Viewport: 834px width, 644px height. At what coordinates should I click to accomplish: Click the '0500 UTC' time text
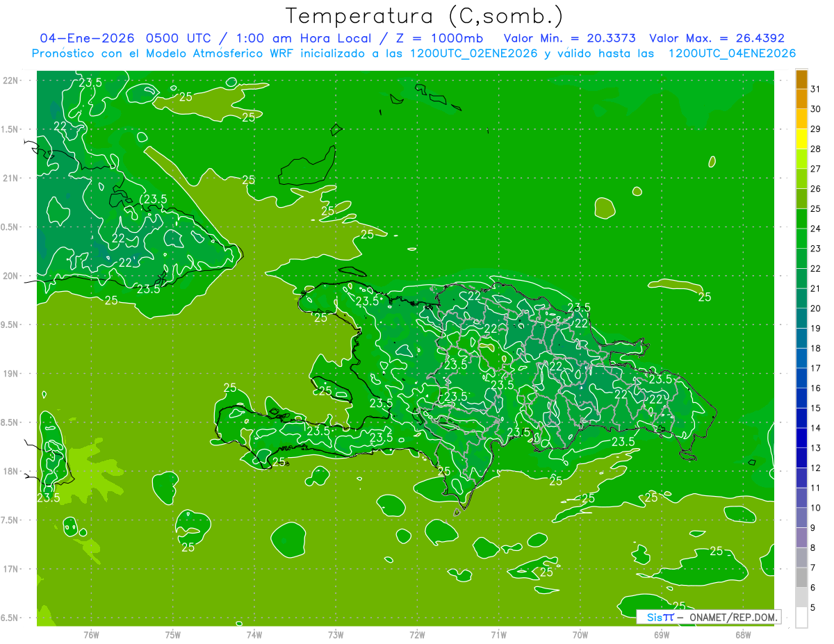pos(180,38)
